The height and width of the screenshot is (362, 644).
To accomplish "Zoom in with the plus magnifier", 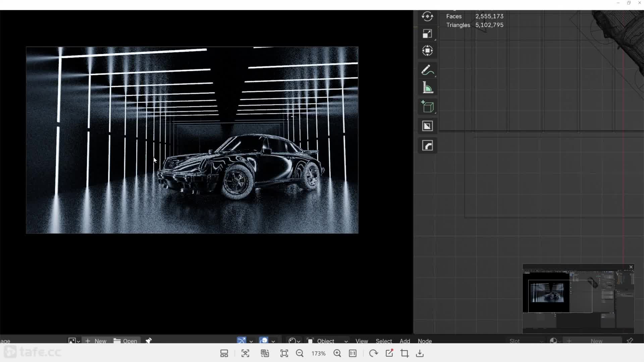I will [x=337, y=353].
